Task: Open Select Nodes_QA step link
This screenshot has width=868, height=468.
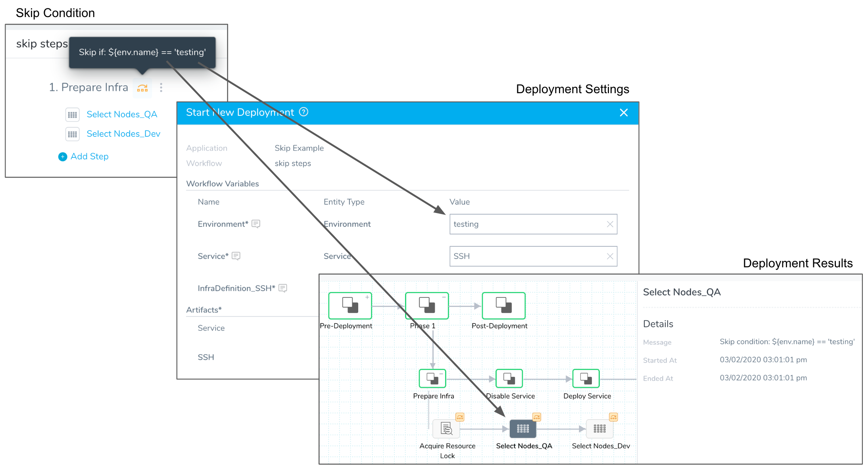Action: pos(122,114)
